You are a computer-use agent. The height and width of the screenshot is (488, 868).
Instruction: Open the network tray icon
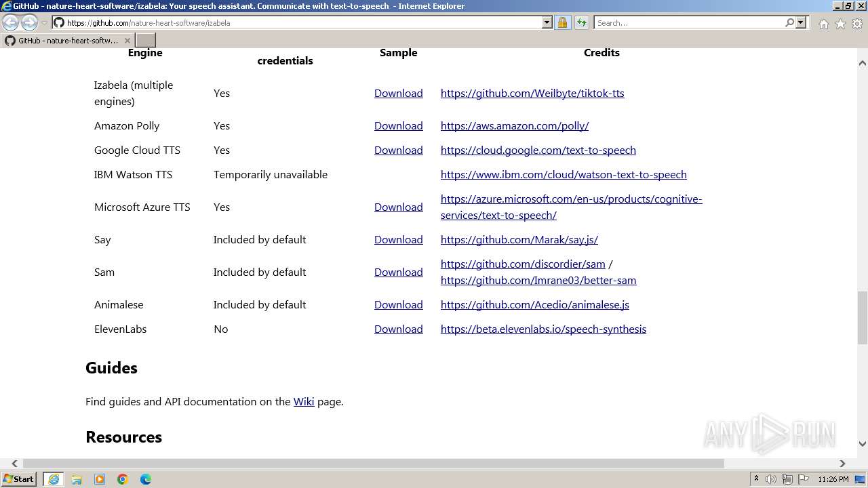[x=787, y=479]
